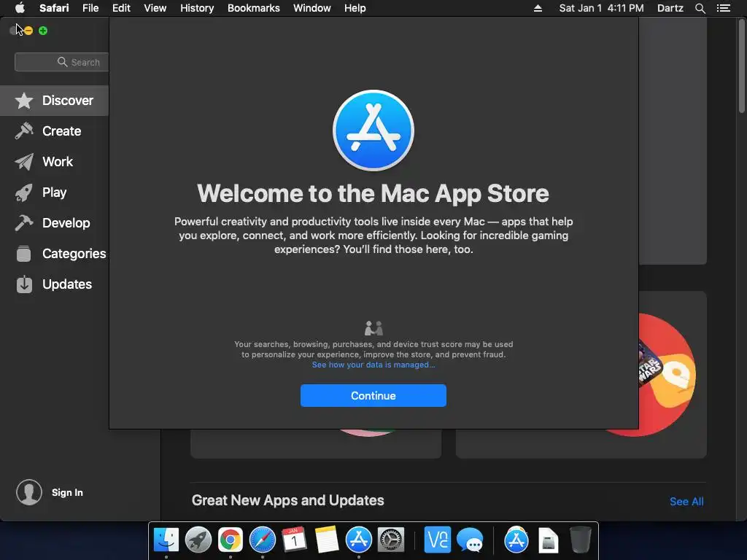Click the Continue button

pos(373,396)
